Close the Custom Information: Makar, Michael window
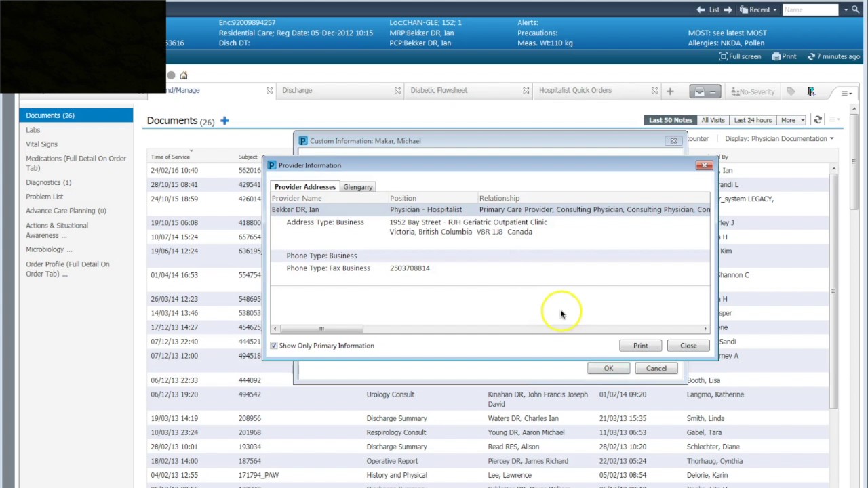Screen dimensions: 868x488 click(673, 141)
